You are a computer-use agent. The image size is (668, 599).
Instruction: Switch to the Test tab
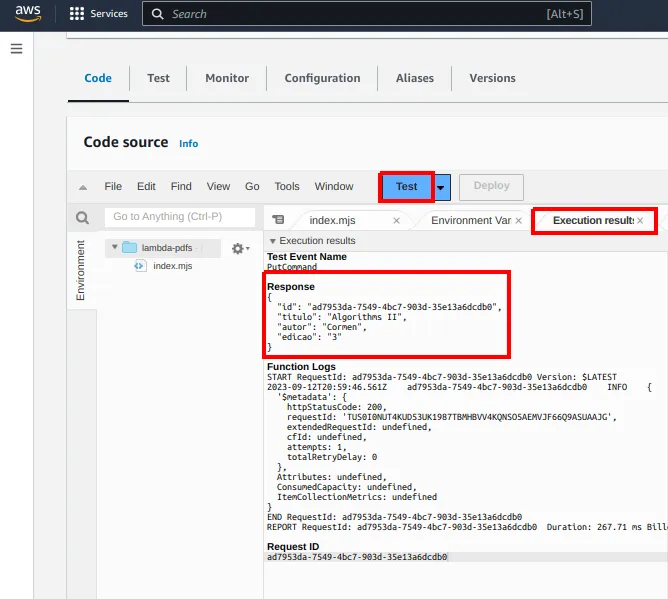tap(158, 78)
